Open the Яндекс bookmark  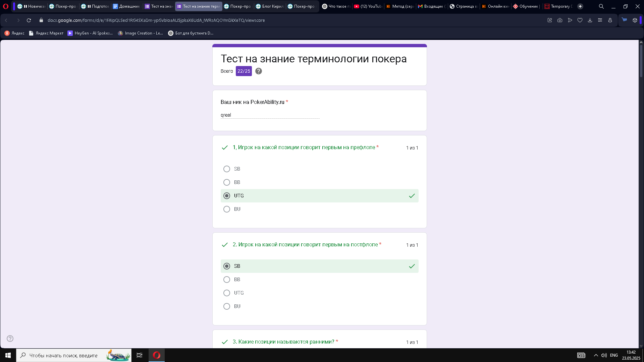click(14, 33)
